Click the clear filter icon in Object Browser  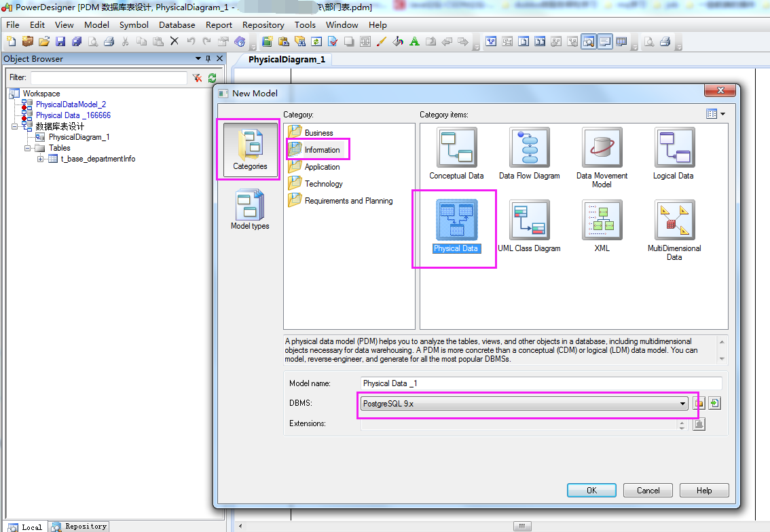pyautogui.click(x=198, y=77)
